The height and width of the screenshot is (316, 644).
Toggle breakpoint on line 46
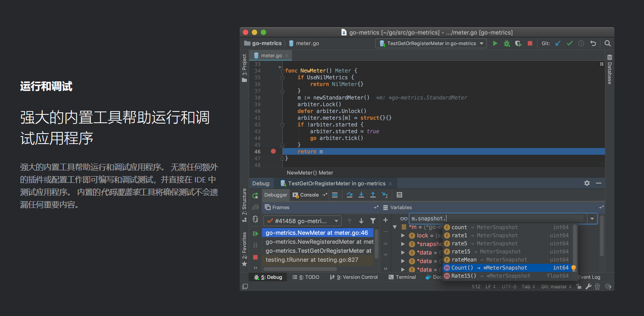tap(273, 152)
